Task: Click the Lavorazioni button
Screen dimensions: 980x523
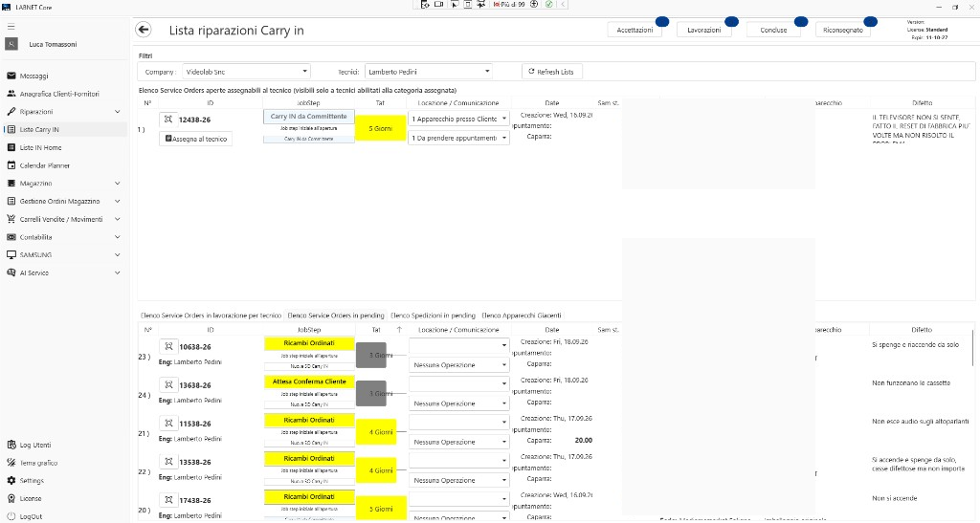Action: coord(704,30)
